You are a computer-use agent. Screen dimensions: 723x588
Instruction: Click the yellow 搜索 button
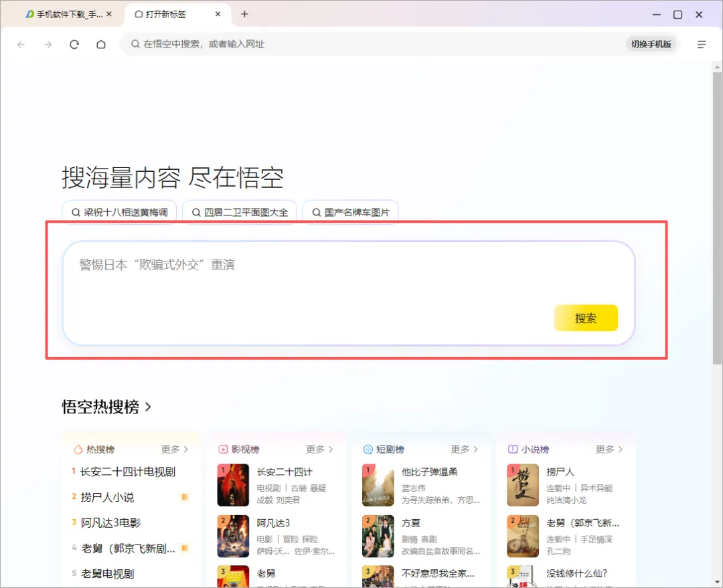pyautogui.click(x=586, y=318)
